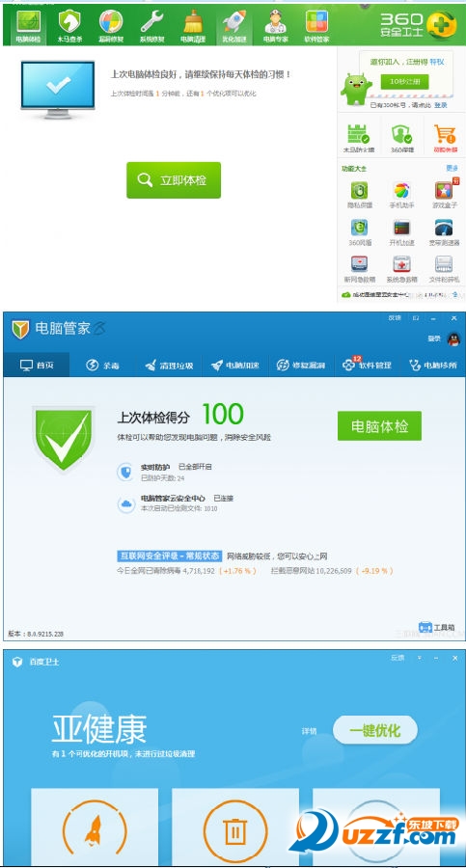Open 系统修复 wrench icon in 360

click(151, 26)
